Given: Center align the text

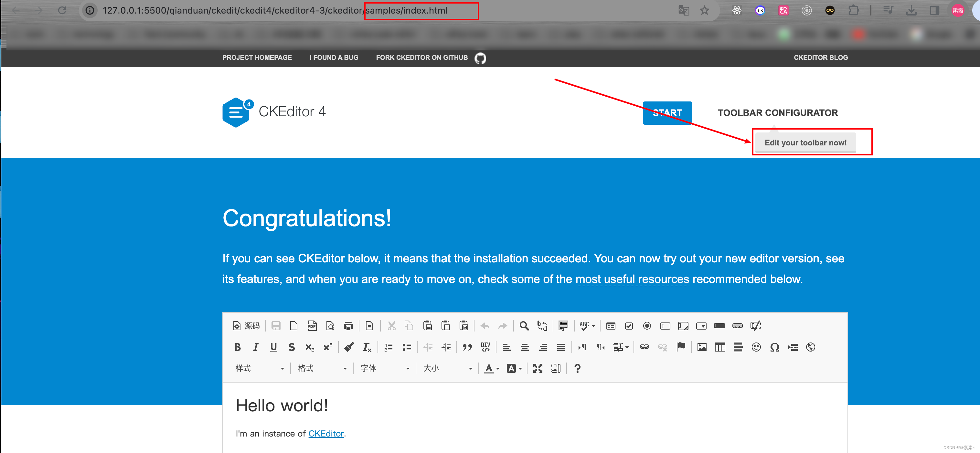Looking at the screenshot, I should point(525,347).
